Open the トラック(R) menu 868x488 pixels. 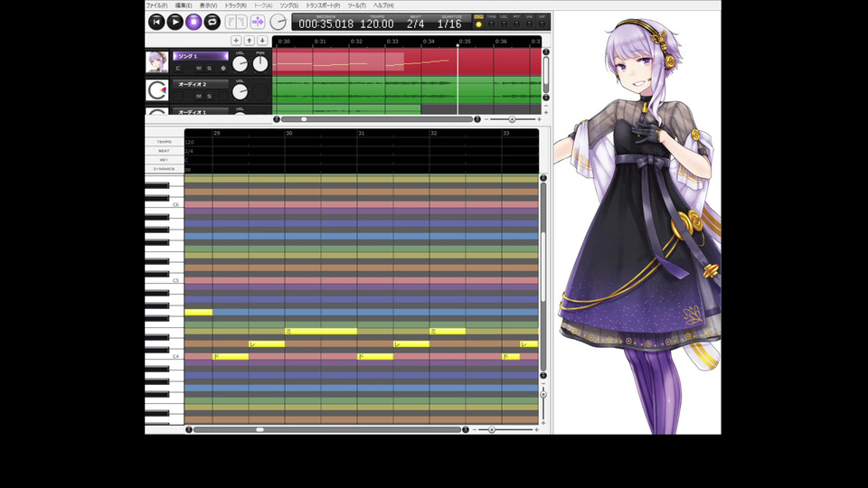pos(235,5)
